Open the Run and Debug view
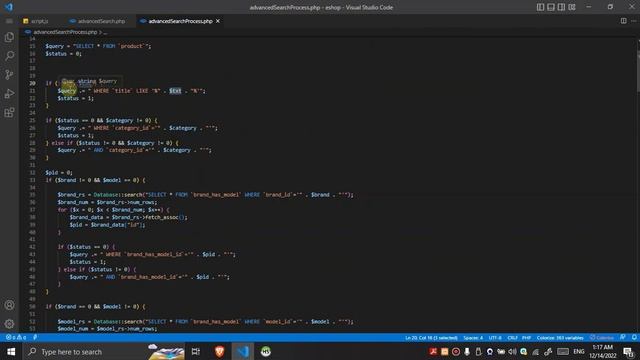640x360 pixels. 9,93
